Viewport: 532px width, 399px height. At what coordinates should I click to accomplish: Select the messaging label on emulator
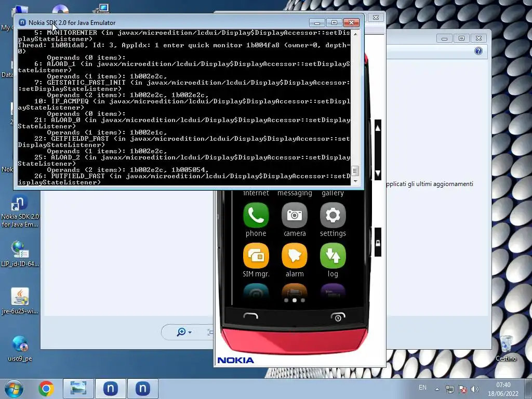tap(295, 193)
